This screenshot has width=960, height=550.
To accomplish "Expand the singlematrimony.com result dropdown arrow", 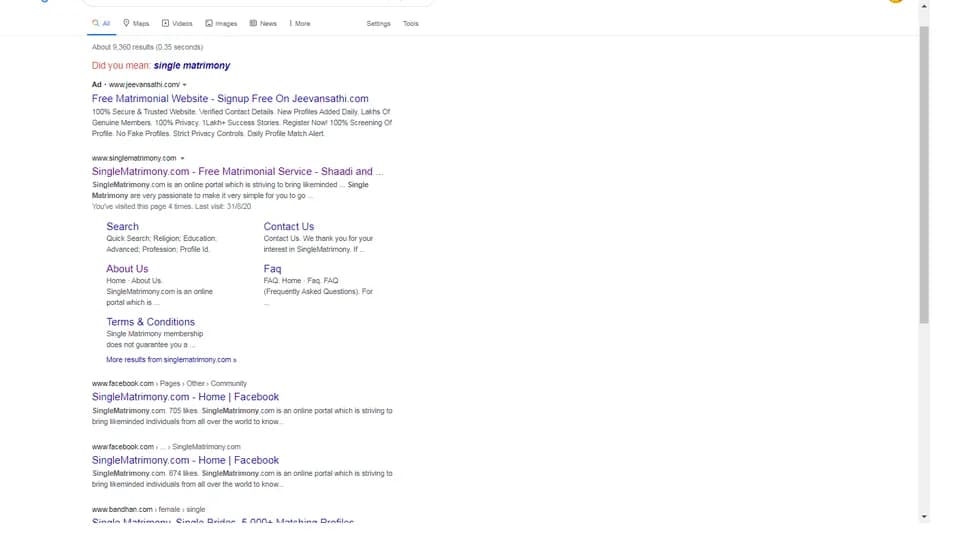I will click(x=182, y=158).
